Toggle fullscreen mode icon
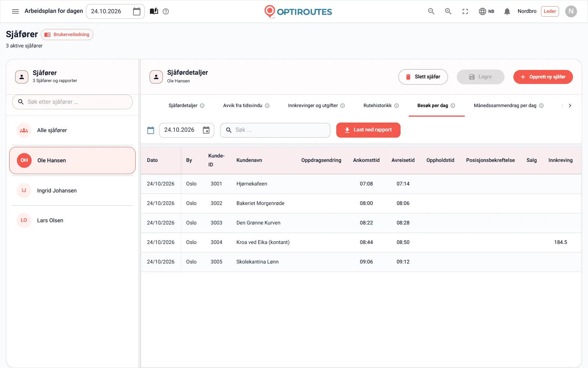Viewport: 588px width, 368px height. 465,11
